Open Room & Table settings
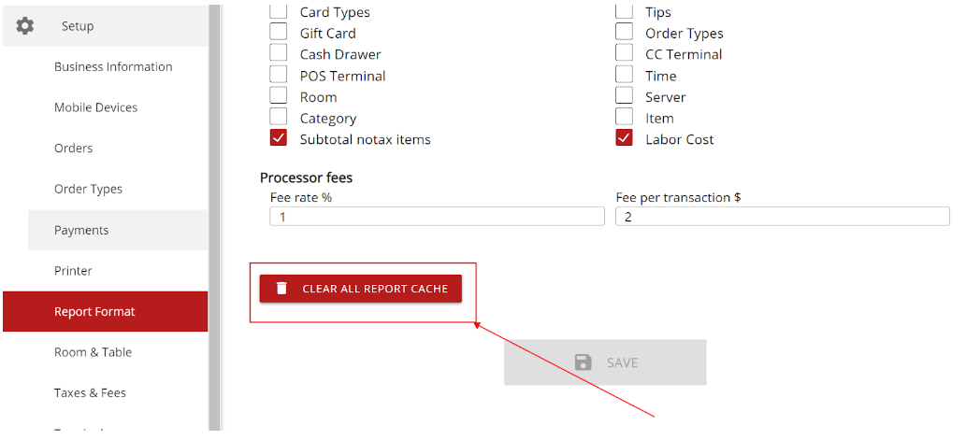980x440 pixels. click(94, 352)
